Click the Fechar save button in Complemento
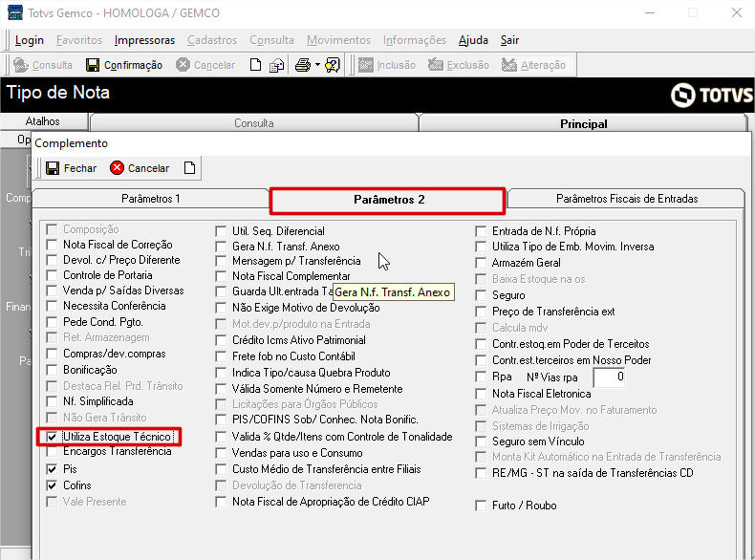The width and height of the screenshot is (755, 560). (72, 168)
